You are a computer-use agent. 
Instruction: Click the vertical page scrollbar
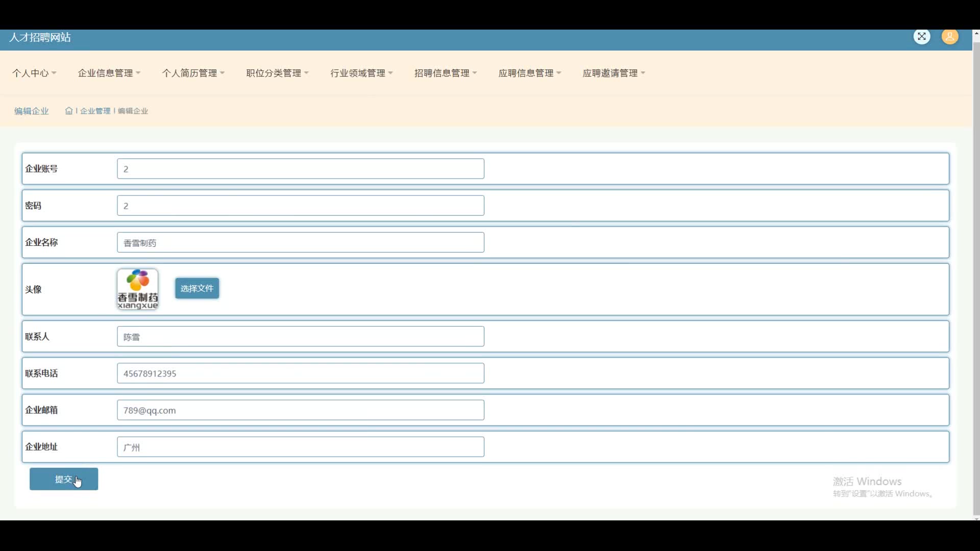[x=976, y=275]
